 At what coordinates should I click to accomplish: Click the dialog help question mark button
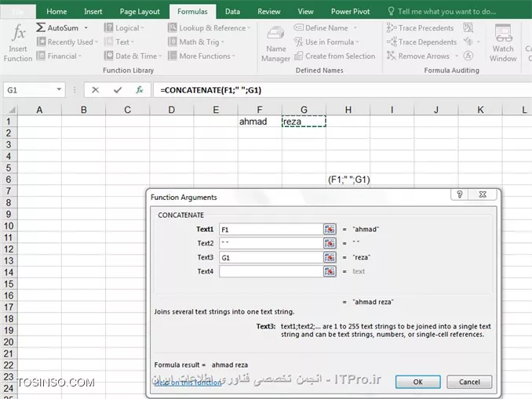pyautogui.click(x=459, y=194)
